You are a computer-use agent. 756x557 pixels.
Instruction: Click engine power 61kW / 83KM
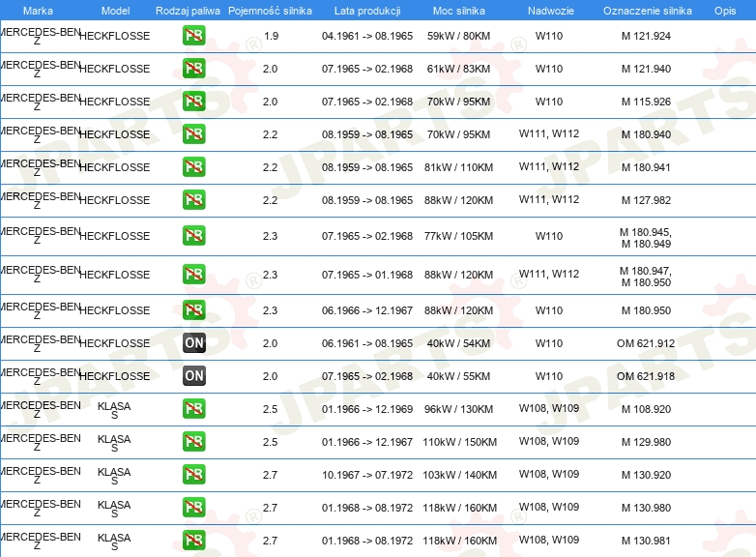coord(458,69)
